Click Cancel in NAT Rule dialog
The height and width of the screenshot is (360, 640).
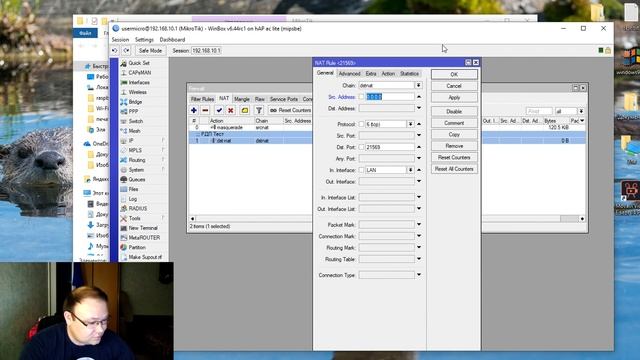(454, 86)
